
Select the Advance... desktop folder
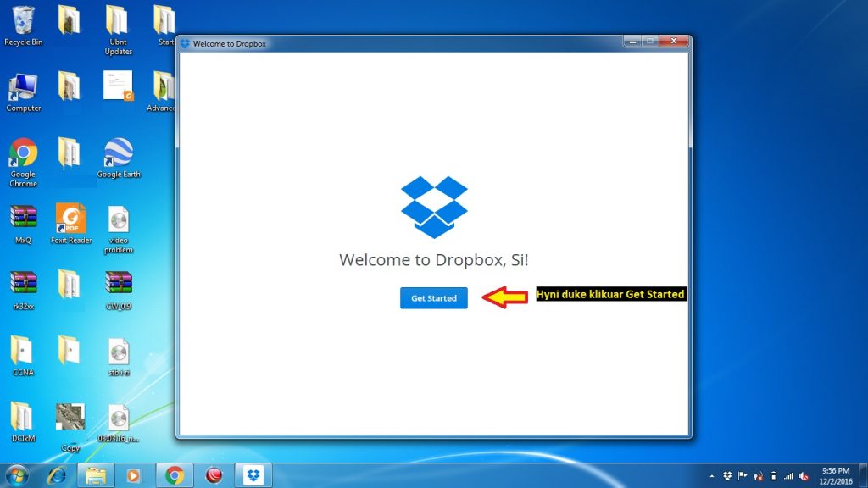(x=162, y=92)
